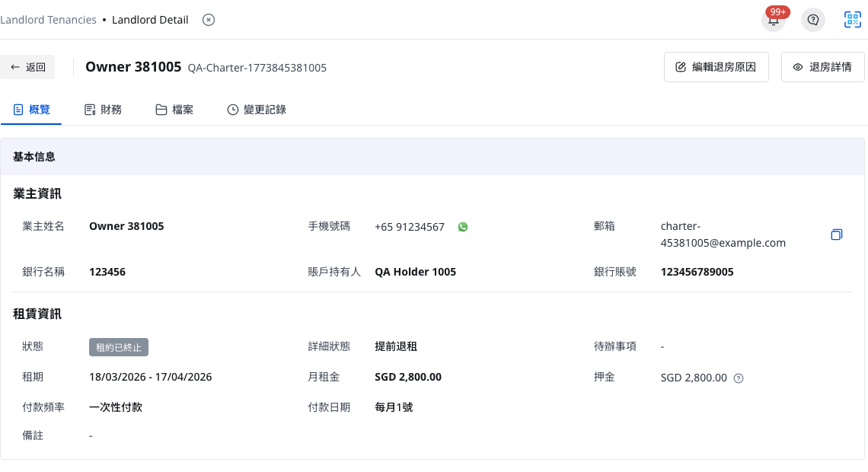Open the help question mark icon
This screenshot has height=472, width=868.
(x=813, y=20)
